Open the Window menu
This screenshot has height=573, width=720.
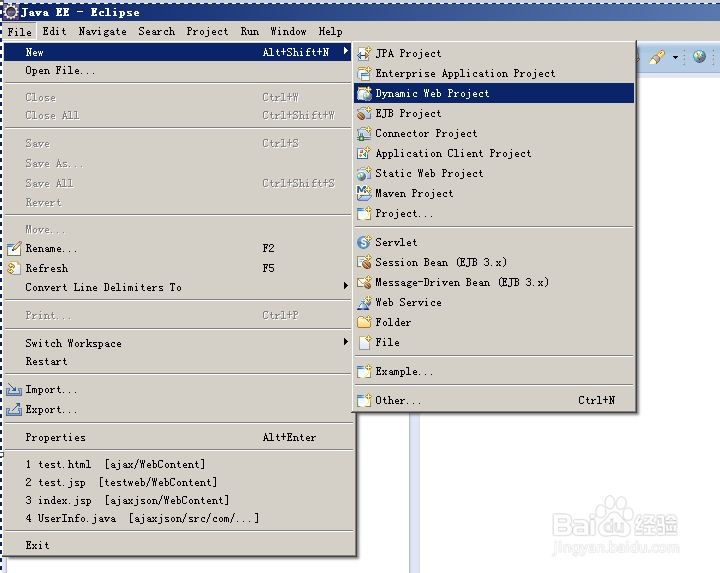click(288, 31)
